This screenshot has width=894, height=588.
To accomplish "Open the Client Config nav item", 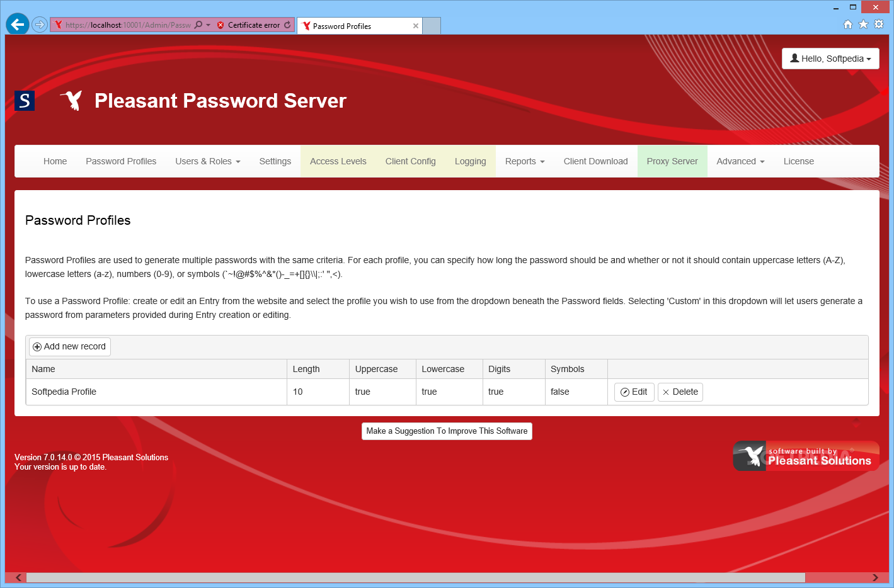I will click(411, 161).
